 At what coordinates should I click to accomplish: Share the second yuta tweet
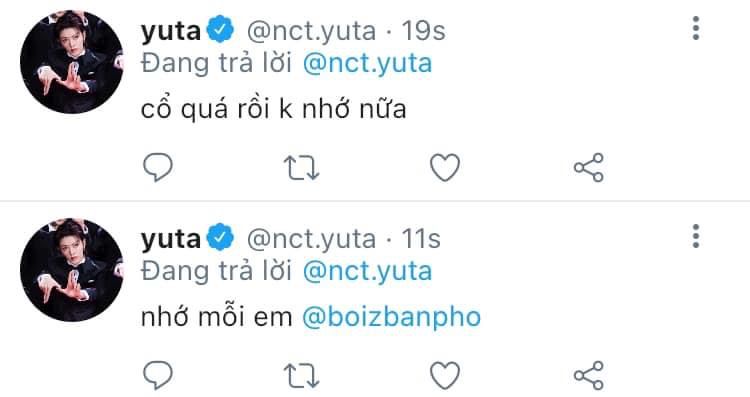coord(589,375)
